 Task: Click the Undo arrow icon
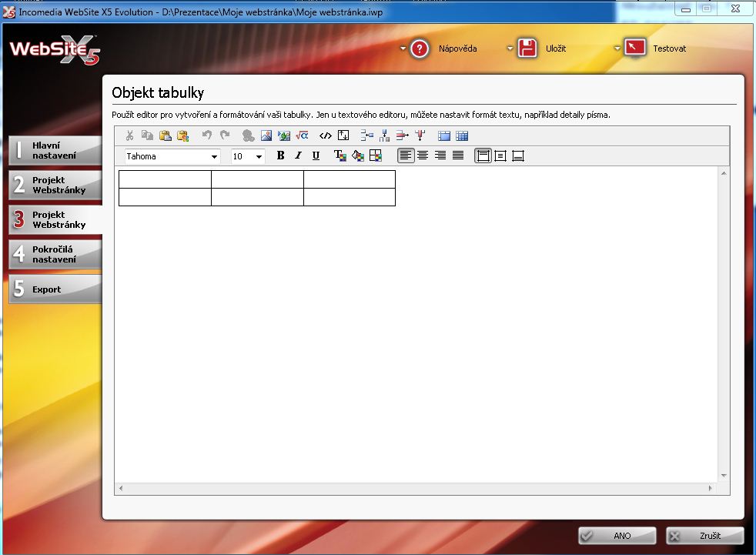click(206, 135)
